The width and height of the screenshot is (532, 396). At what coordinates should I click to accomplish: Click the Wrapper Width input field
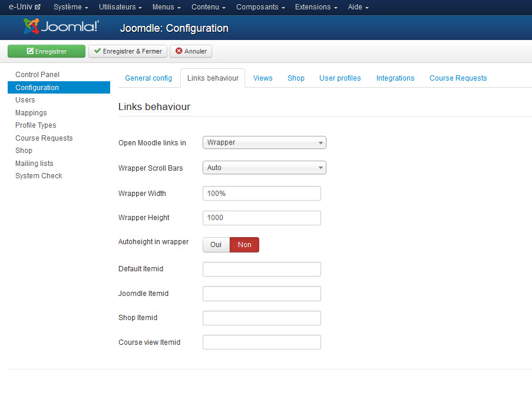point(262,194)
